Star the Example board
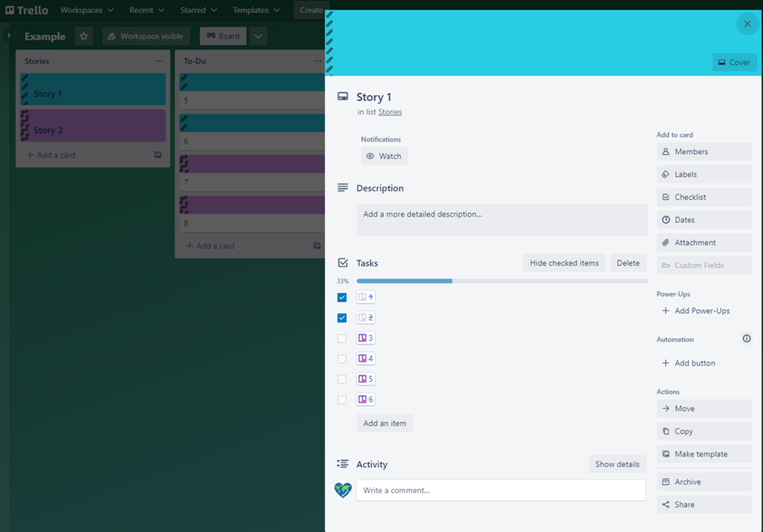This screenshot has width=763, height=532. 84,36
